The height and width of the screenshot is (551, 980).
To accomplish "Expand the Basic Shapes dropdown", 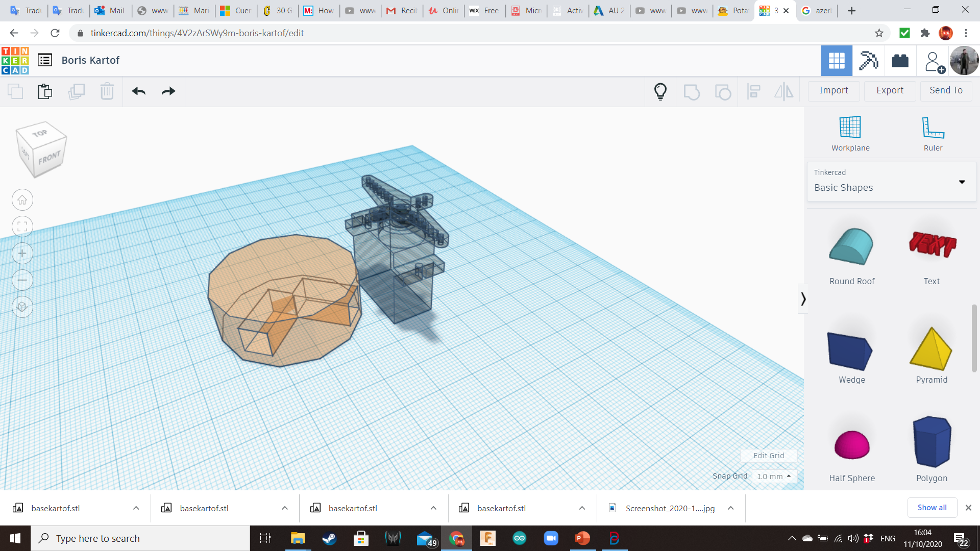I will click(x=962, y=182).
